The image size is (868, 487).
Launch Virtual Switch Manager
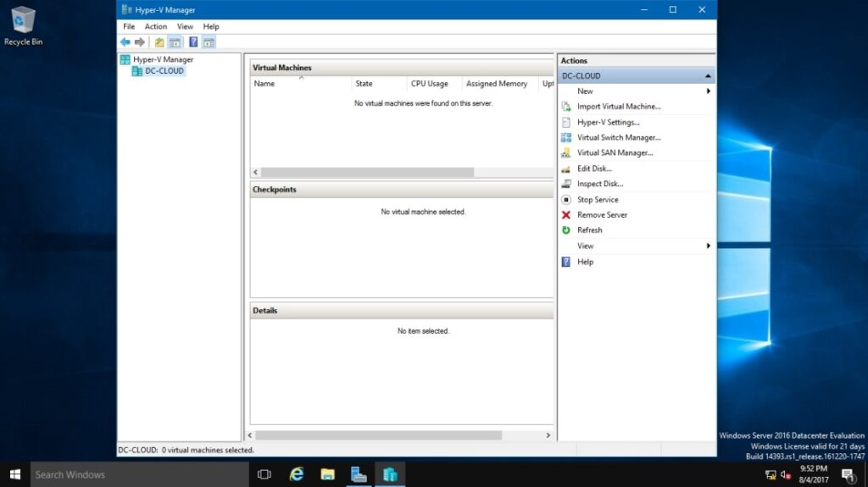pyautogui.click(x=619, y=137)
